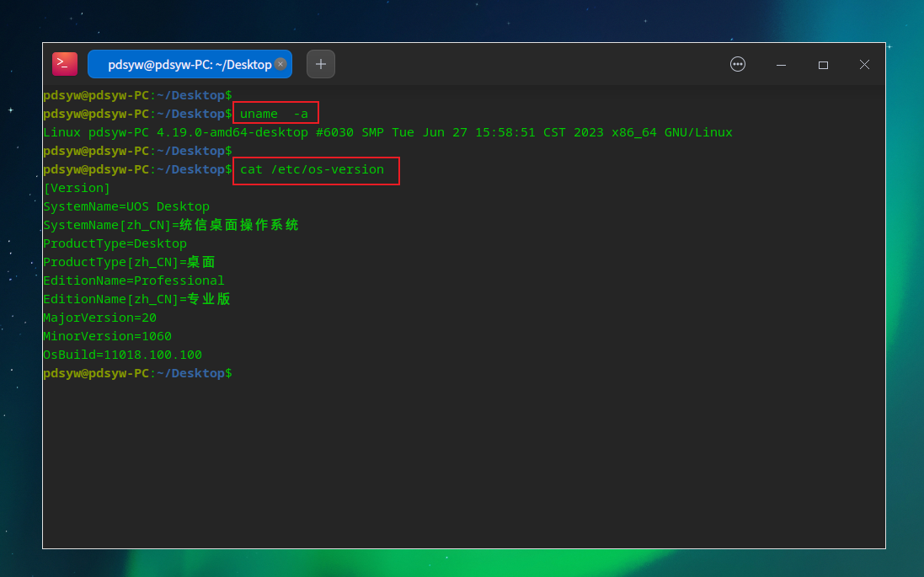Maximize the terminal window
The height and width of the screenshot is (577, 924).
[823, 65]
